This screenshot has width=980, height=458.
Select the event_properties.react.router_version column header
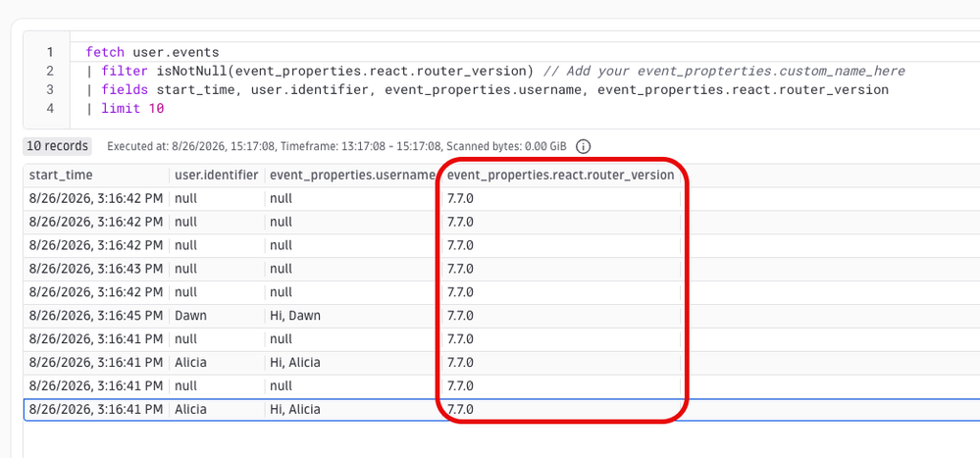click(560, 175)
